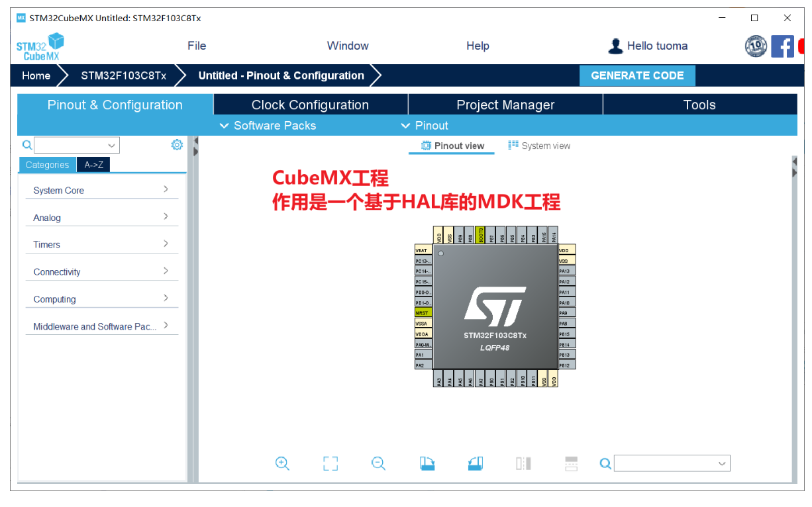Click the magnifier icon above Categories
812x507 pixels.
(27, 145)
